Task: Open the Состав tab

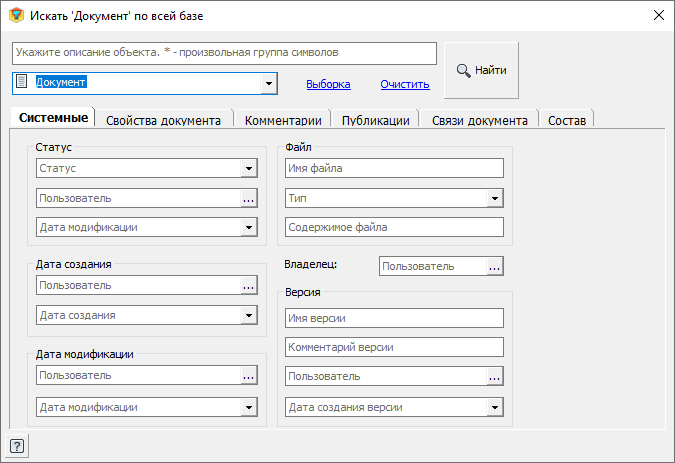Action: pos(566,120)
